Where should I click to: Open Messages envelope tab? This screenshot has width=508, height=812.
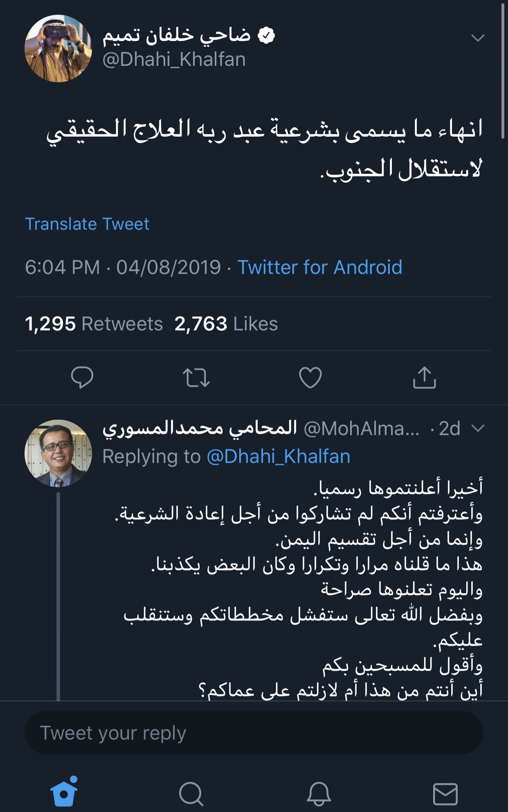tap(445, 794)
